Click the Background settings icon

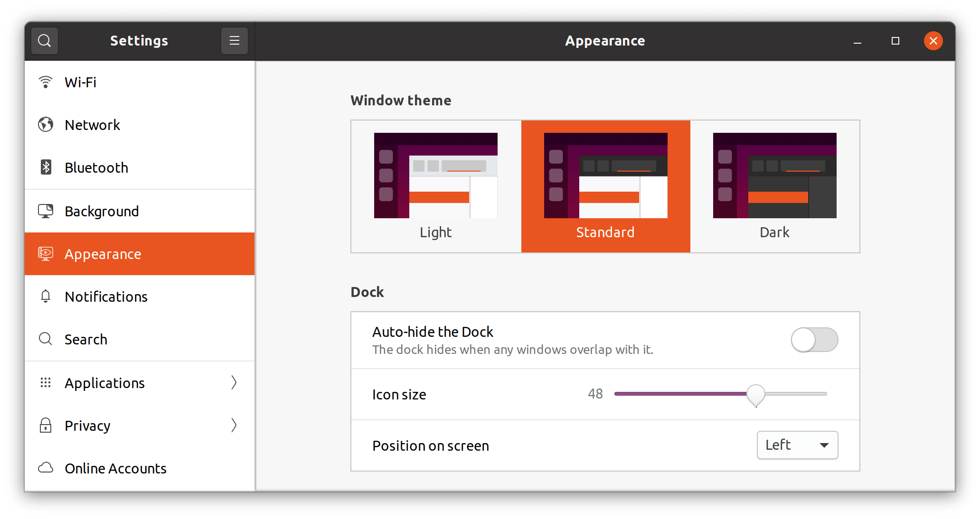pos(46,211)
